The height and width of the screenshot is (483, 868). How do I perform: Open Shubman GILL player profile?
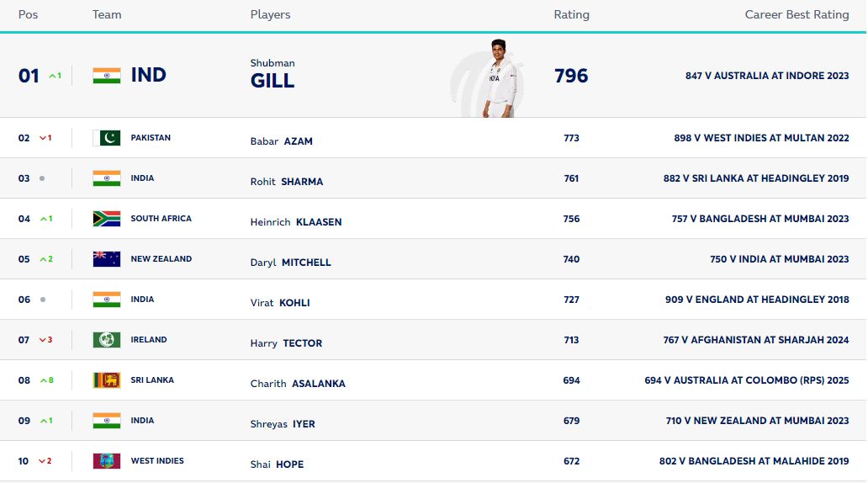pyautogui.click(x=273, y=74)
